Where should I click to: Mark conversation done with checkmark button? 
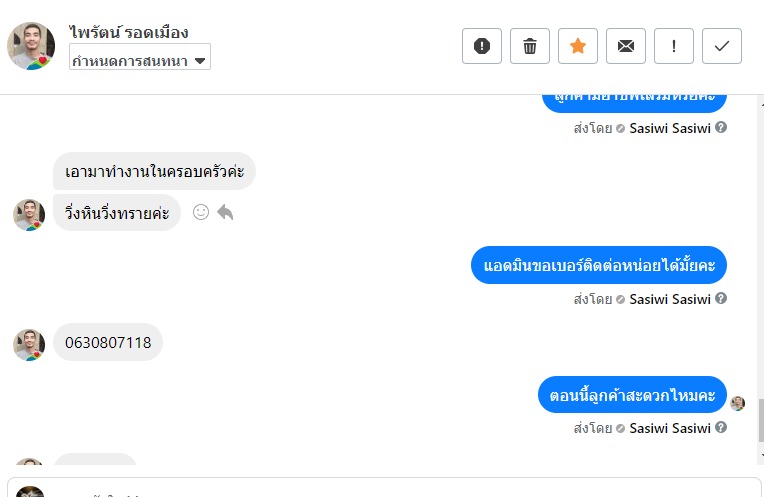coord(722,46)
